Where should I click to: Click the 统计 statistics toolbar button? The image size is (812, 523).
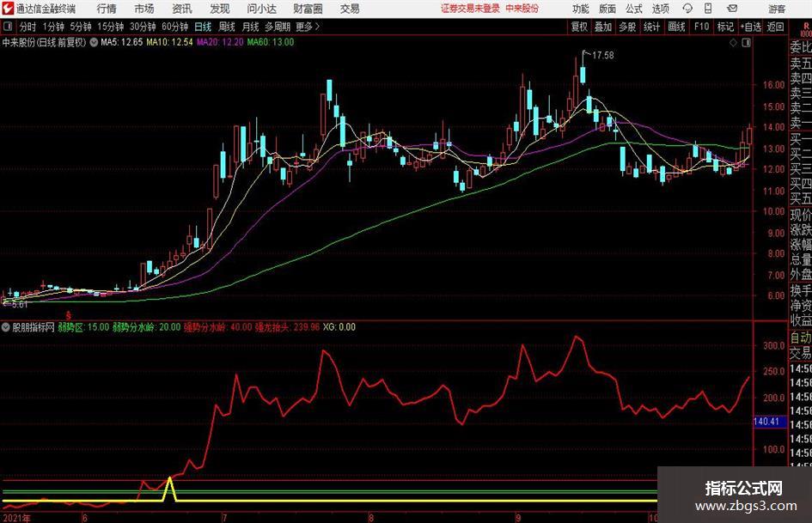tap(651, 27)
